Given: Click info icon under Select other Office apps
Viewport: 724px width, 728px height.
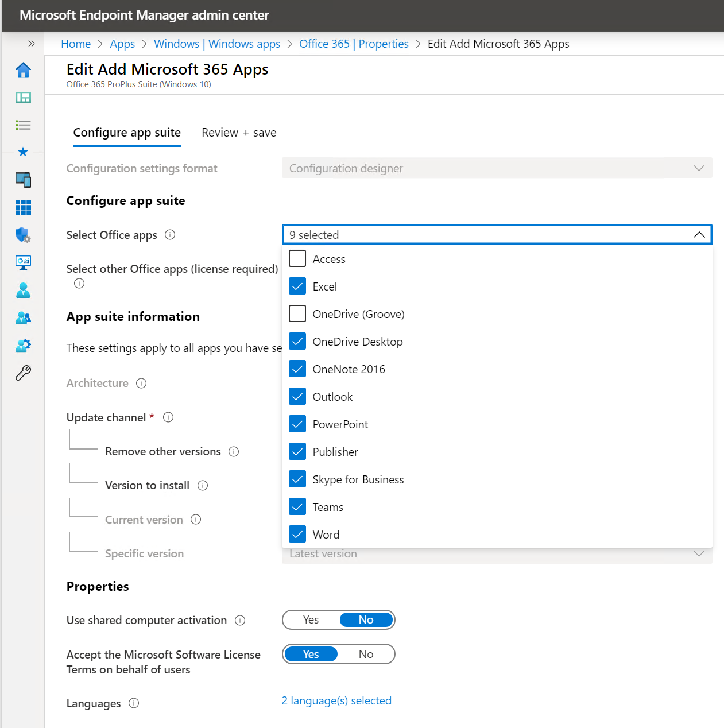Looking at the screenshot, I should (x=79, y=284).
